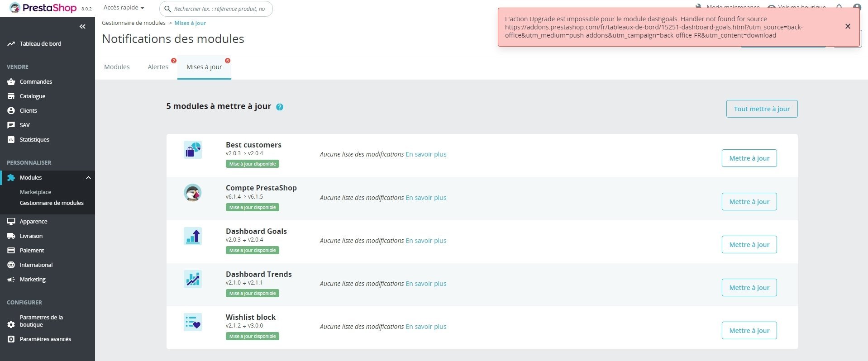Click the Wishlist block module icon
The width and height of the screenshot is (868, 361).
[193, 322]
